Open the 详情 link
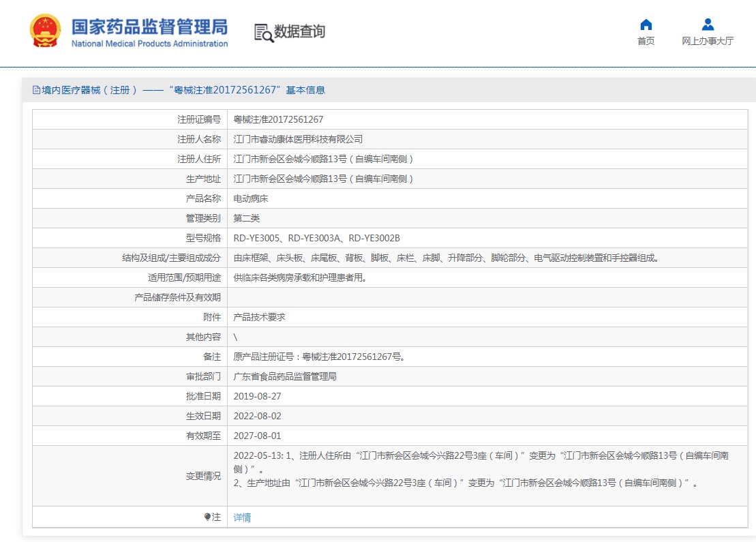Image resolution: width=756 pixels, height=542 pixels. tap(242, 517)
